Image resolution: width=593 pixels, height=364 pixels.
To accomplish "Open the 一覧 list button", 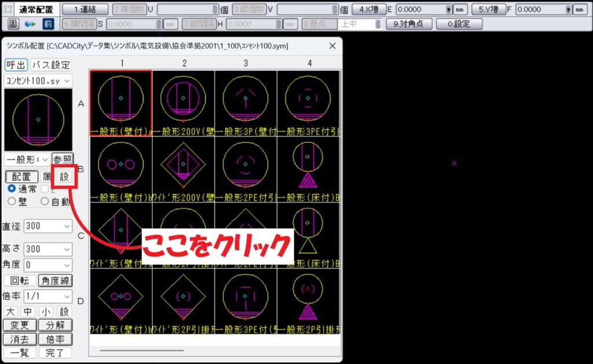I will click(x=20, y=352).
